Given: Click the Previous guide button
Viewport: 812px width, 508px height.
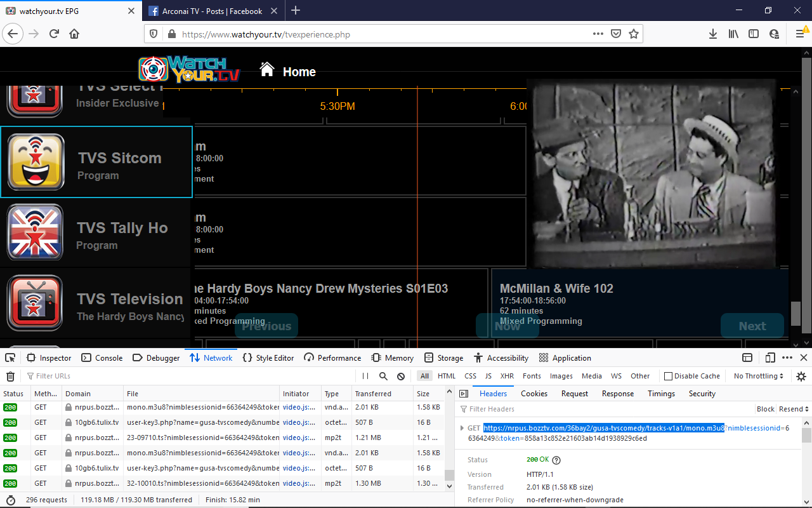Looking at the screenshot, I should 266,326.
